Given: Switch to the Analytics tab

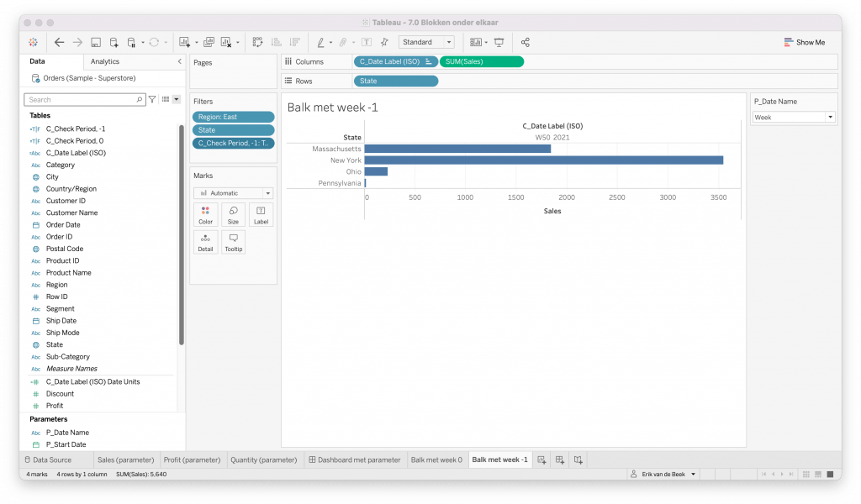Looking at the screenshot, I should (x=105, y=61).
